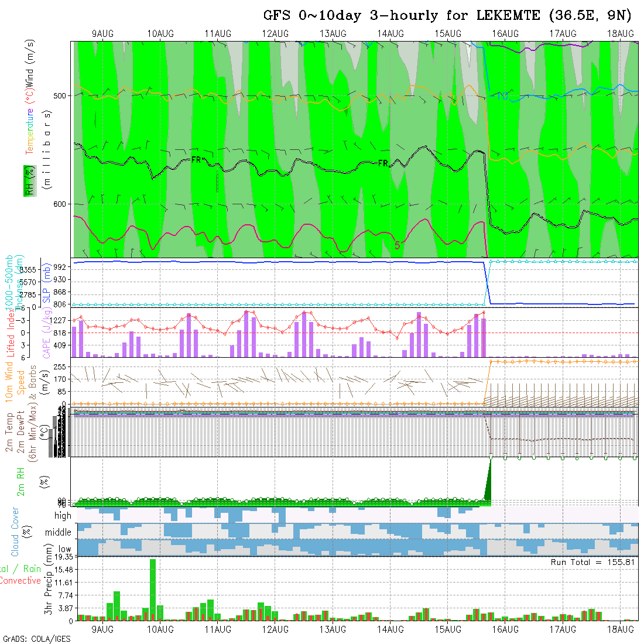Viewport: 644px width, 644px height.
Task: Click the 2m RH spike near 16AUG
Action: pos(488,482)
